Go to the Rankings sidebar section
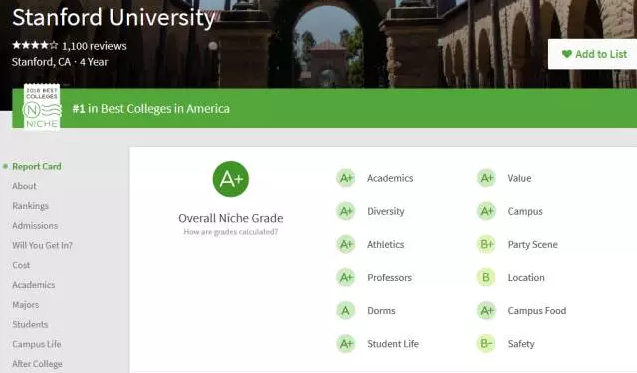 [30, 206]
